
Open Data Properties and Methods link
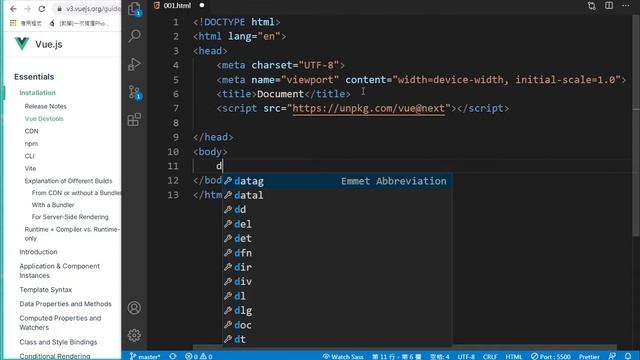[65, 304]
